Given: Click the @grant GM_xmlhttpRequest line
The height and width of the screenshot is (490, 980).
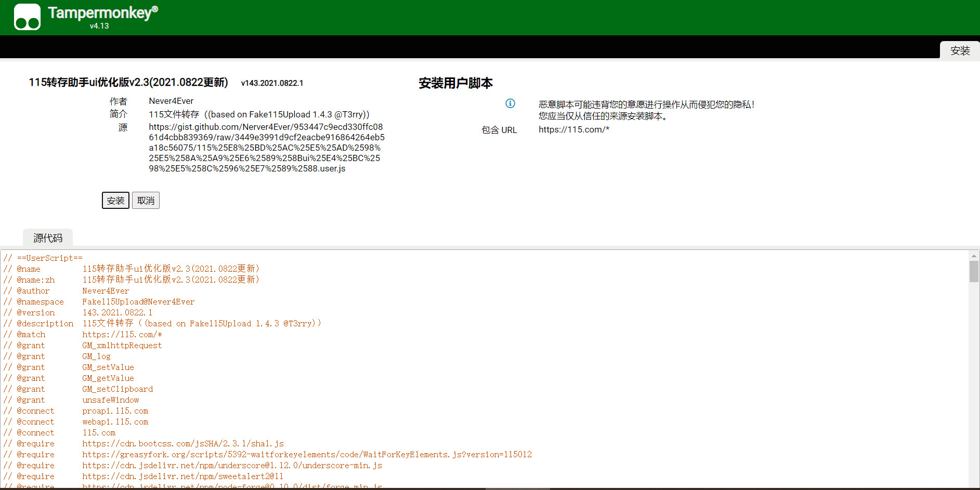Looking at the screenshot, I should pos(83,346).
